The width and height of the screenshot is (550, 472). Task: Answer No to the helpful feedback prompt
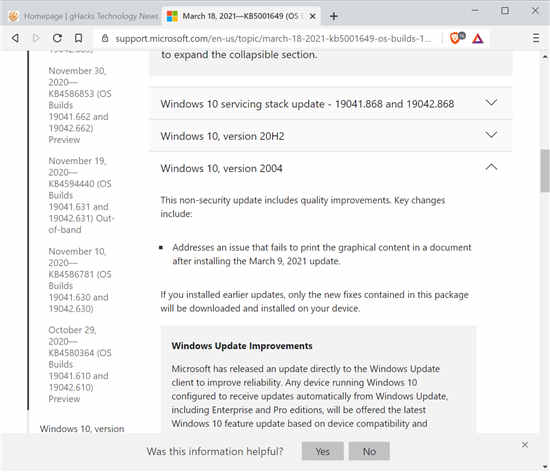pos(369,451)
